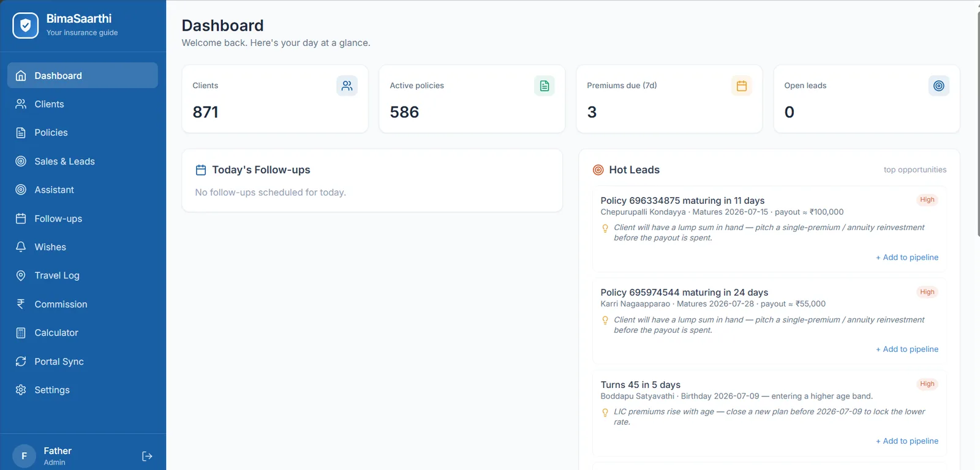This screenshot has width=980, height=470.
Task: Click the Sales & Leads target icon
Action: pos(21,161)
